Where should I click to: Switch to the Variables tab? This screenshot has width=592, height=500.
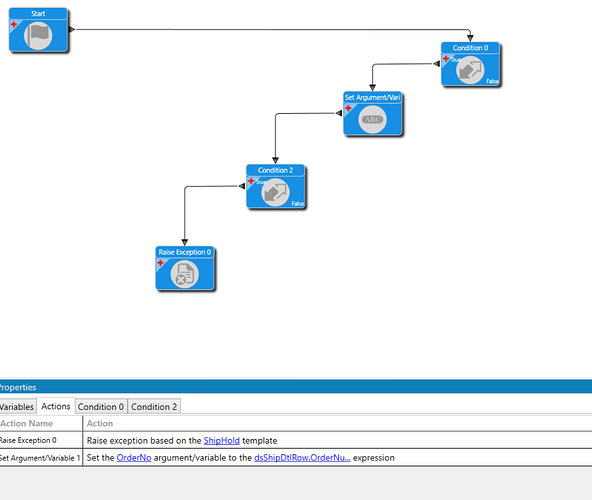[17, 407]
